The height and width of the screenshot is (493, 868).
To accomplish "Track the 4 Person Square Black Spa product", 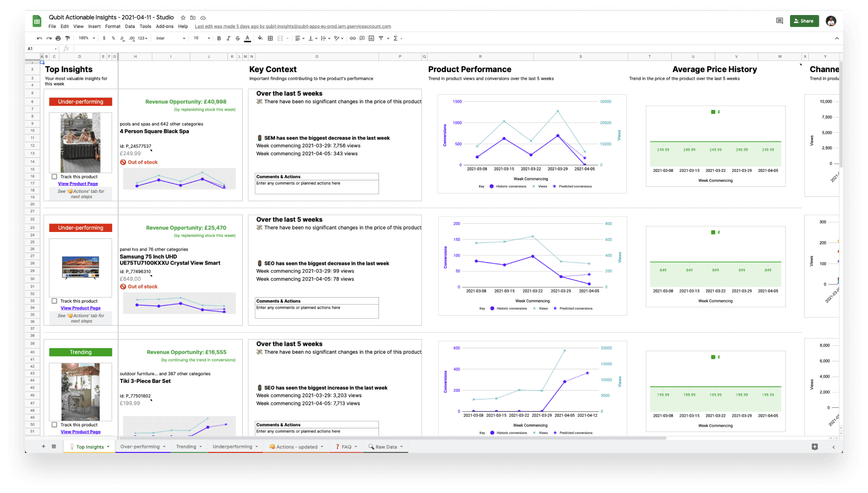I will (x=54, y=177).
